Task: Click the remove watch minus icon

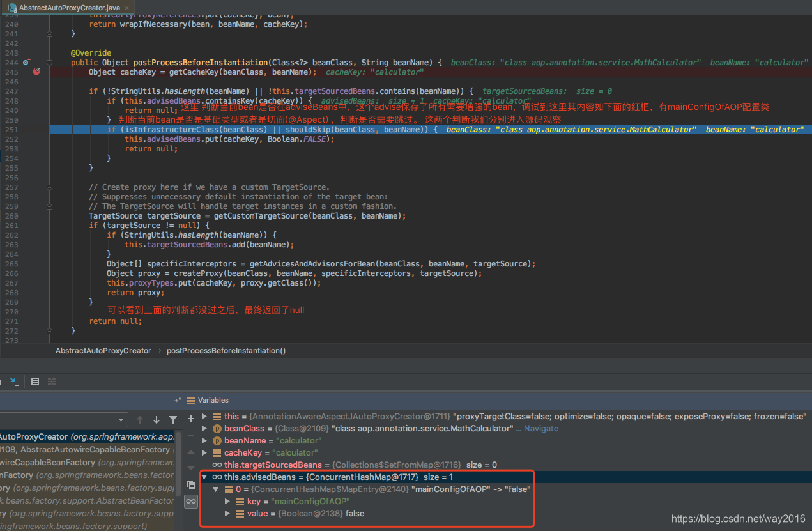Action: [x=191, y=436]
